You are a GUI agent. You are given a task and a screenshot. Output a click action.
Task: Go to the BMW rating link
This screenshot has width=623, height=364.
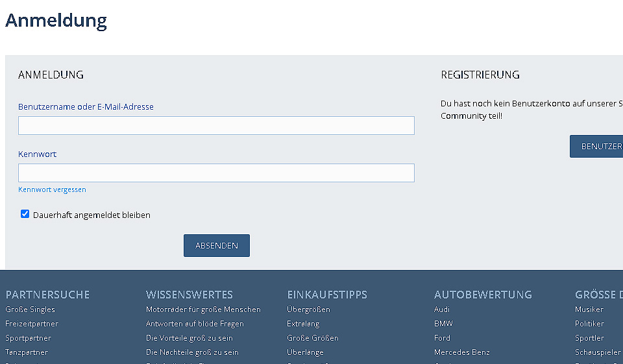point(443,324)
